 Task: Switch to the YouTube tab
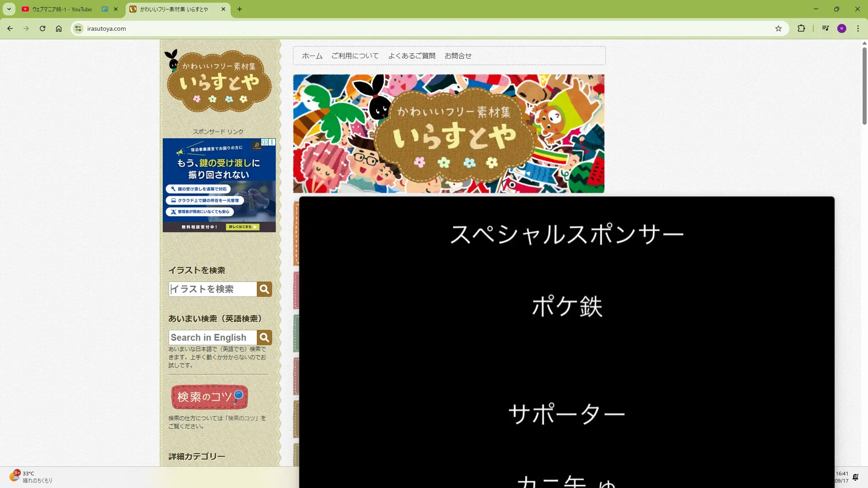(x=62, y=9)
